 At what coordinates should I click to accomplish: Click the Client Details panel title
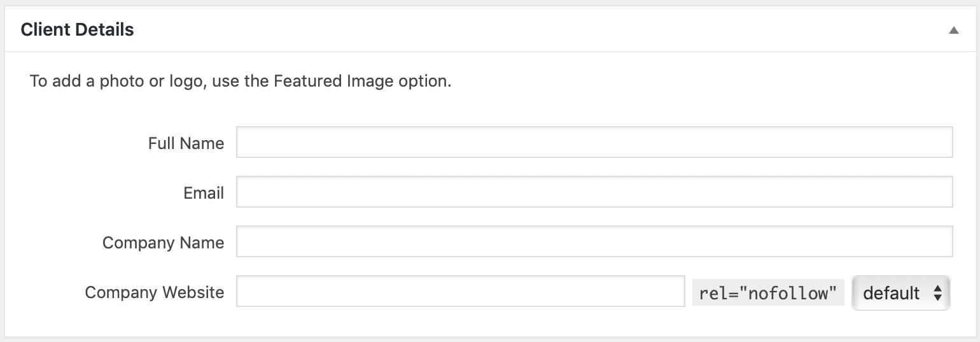coord(77,29)
